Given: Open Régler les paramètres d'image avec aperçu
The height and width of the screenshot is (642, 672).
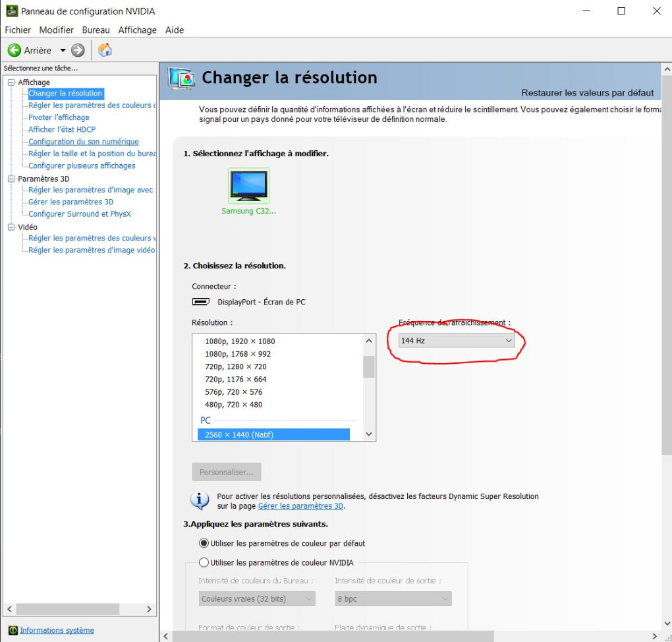Looking at the screenshot, I should [x=92, y=190].
